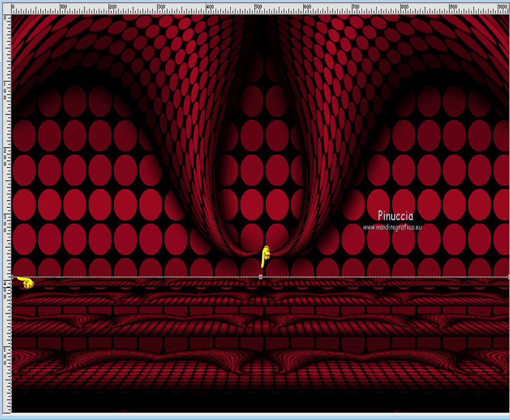Click the 200 mark on horizontal ruler
510x420 pixels.
click(111, 8)
